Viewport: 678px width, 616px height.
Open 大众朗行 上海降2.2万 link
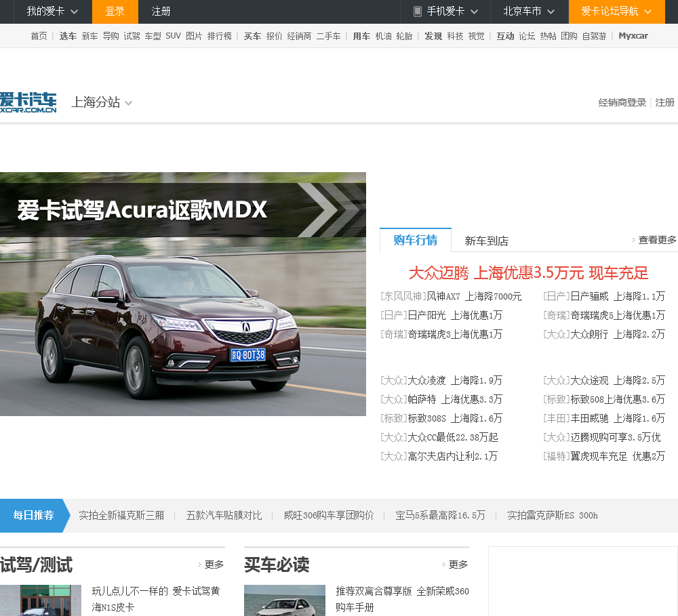tap(618, 335)
